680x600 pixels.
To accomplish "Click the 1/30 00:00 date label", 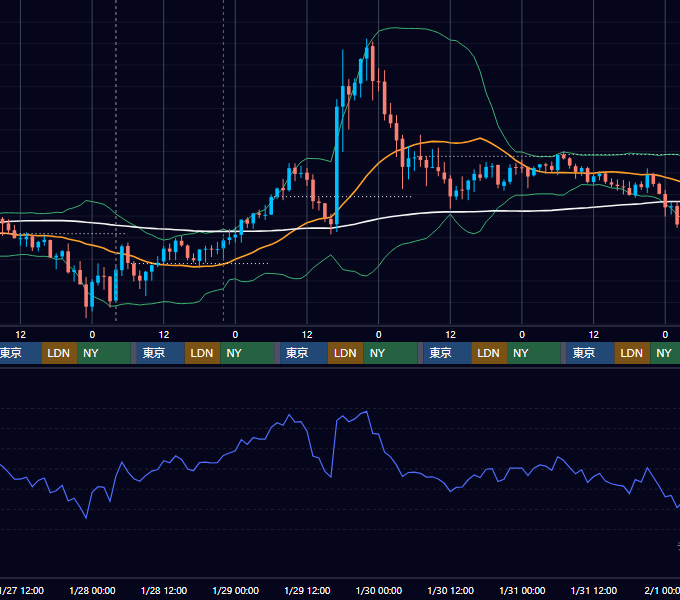I will coord(379,590).
